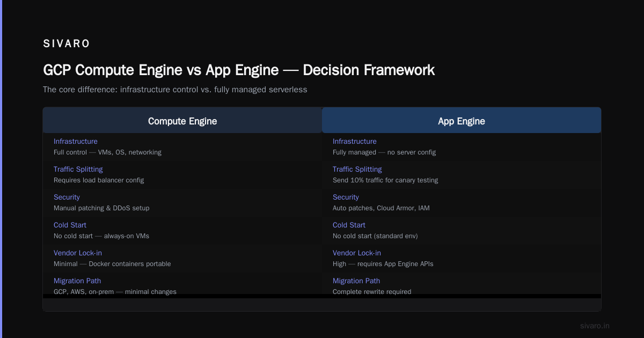Click 'Send 10% traffic for canary testing'
Image resolution: width=644 pixels, height=338 pixels.
[385, 180]
